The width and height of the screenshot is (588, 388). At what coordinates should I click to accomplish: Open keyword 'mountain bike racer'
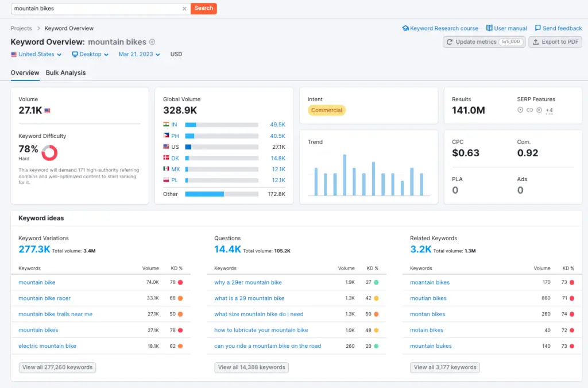click(x=44, y=298)
